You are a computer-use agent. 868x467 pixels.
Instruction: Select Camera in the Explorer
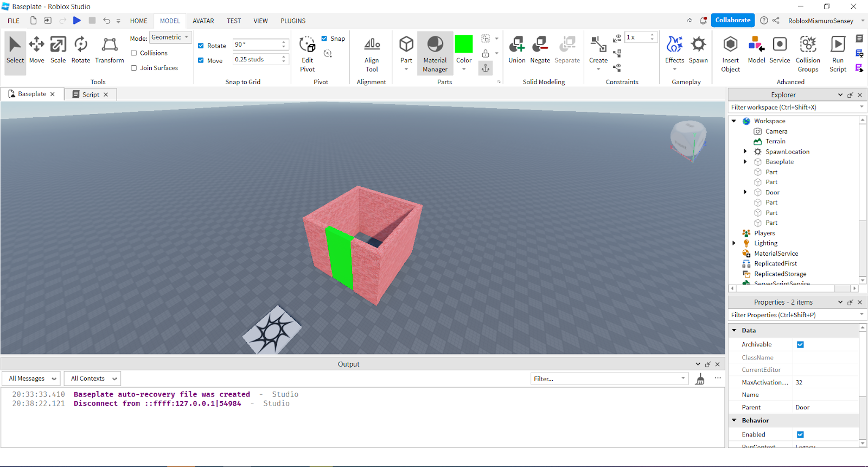pos(776,131)
